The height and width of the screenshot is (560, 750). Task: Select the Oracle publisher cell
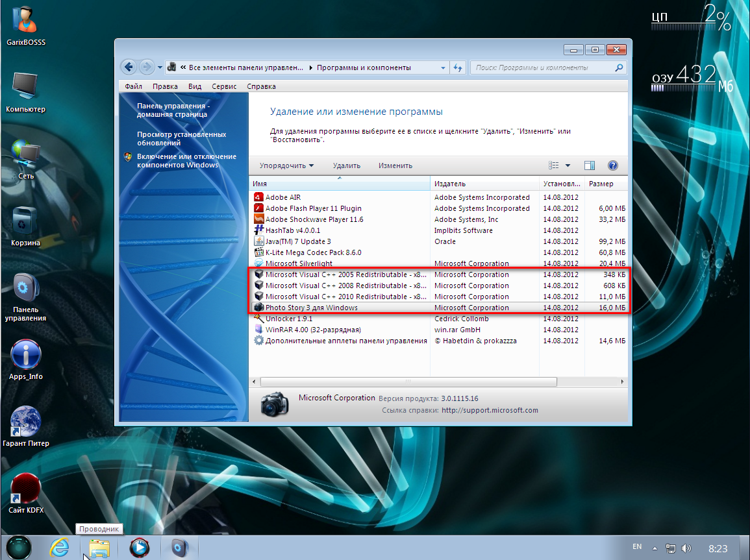coord(445,241)
